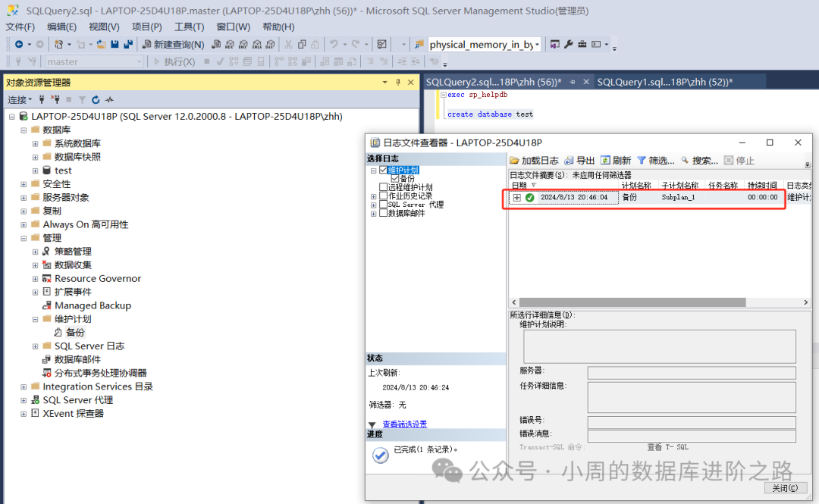This screenshot has height=504, width=819.
Task: Click the horizontal scrollbar in log table
Action: (632, 302)
